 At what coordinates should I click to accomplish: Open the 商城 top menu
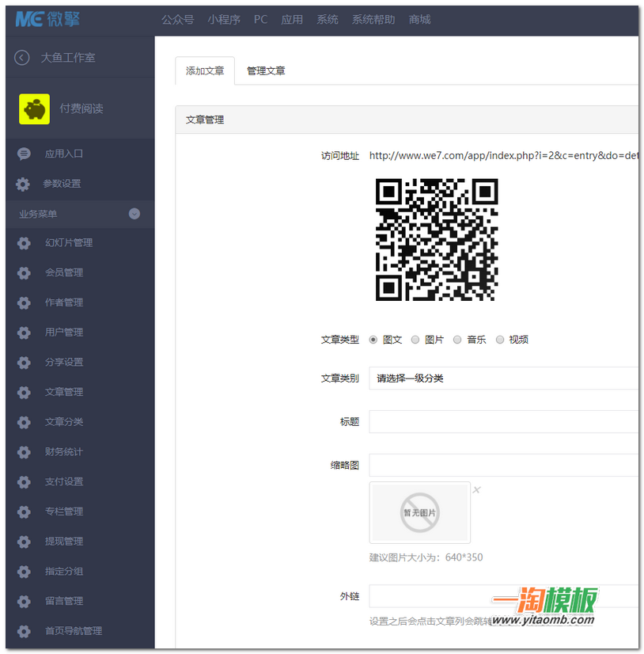[x=420, y=20]
